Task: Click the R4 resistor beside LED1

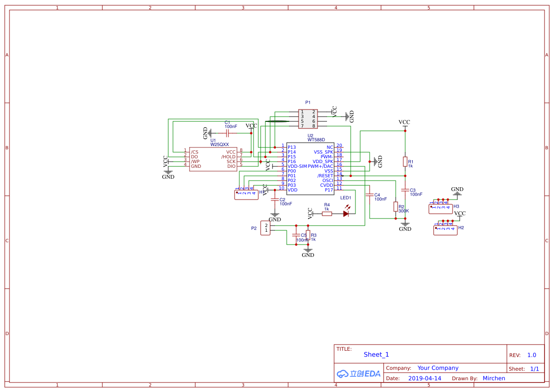Action: point(327,214)
